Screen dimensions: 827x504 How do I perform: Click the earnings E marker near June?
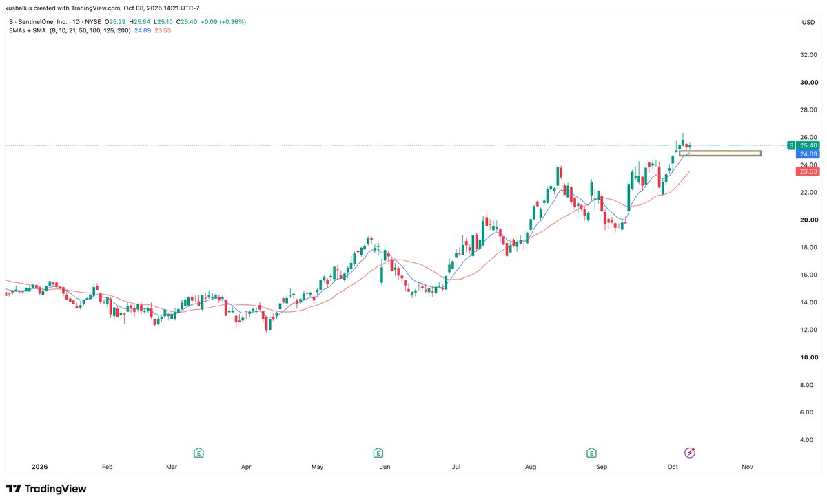point(378,452)
